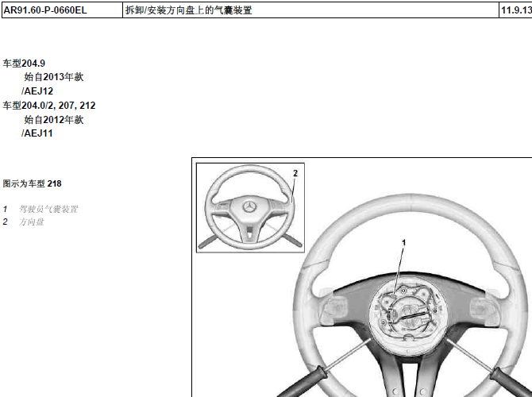Image resolution: width=532 pixels, height=397 pixels.
Task: Click code /AEJ11
Action: 37,133
